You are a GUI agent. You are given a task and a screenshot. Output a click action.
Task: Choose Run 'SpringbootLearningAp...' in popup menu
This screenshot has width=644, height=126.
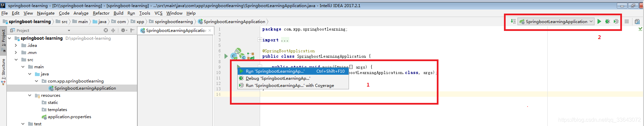tap(293, 71)
